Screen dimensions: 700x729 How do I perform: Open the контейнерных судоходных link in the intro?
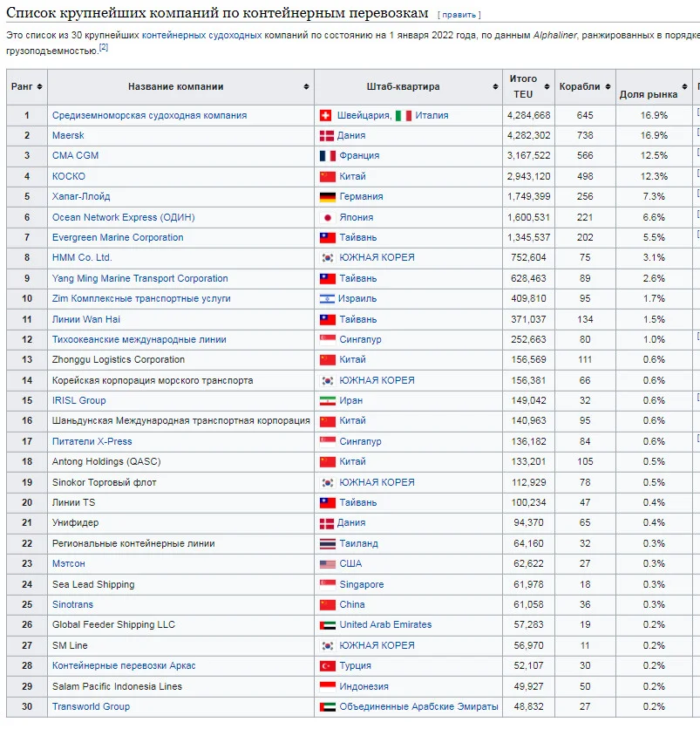pos(201,36)
